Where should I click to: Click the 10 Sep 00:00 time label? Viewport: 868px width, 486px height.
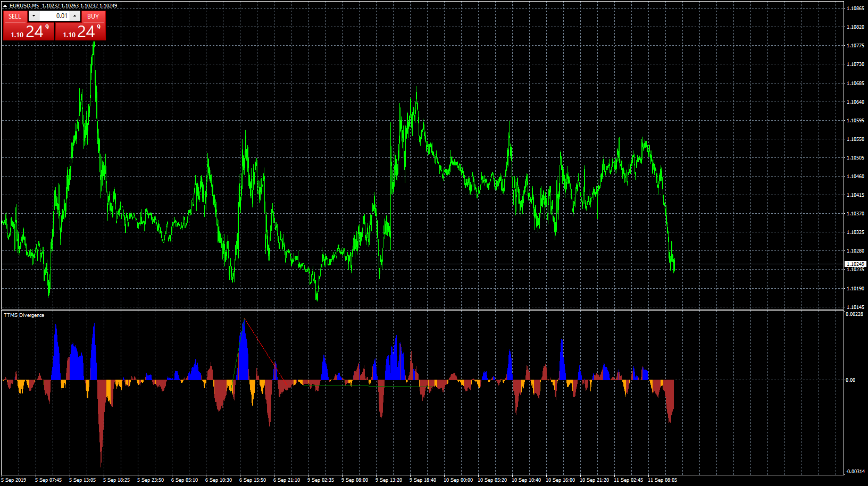pyautogui.click(x=458, y=480)
